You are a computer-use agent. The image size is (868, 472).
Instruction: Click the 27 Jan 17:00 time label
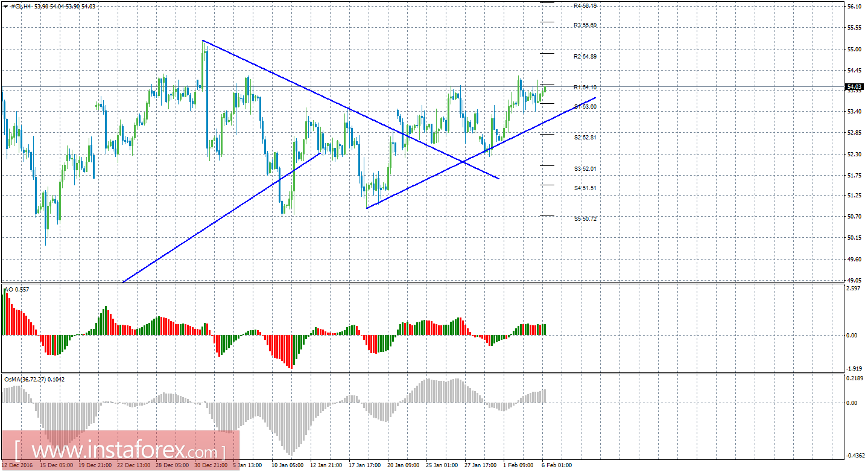point(480,465)
